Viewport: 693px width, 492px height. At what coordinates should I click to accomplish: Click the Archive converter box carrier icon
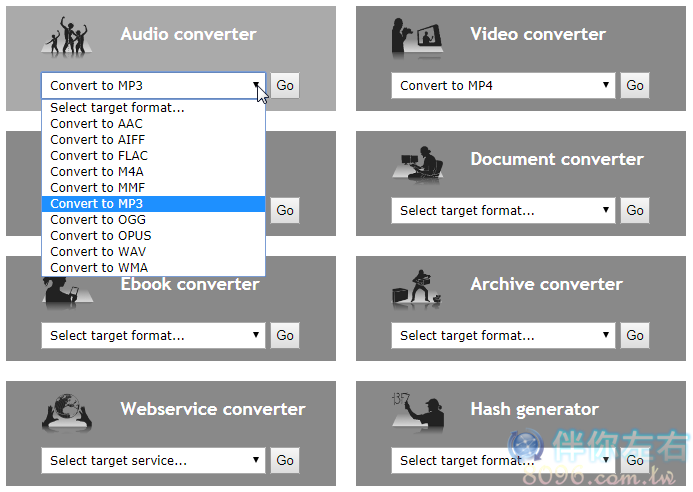click(417, 288)
